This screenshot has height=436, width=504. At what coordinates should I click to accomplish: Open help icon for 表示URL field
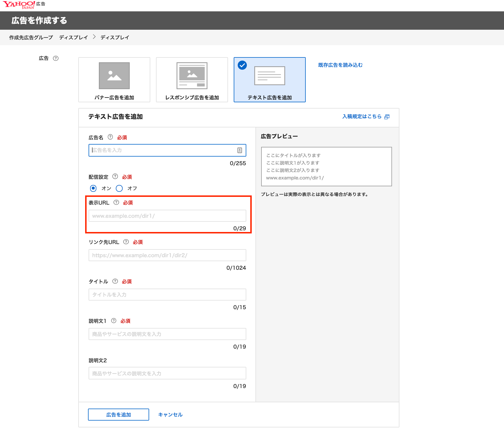pyautogui.click(x=116, y=202)
